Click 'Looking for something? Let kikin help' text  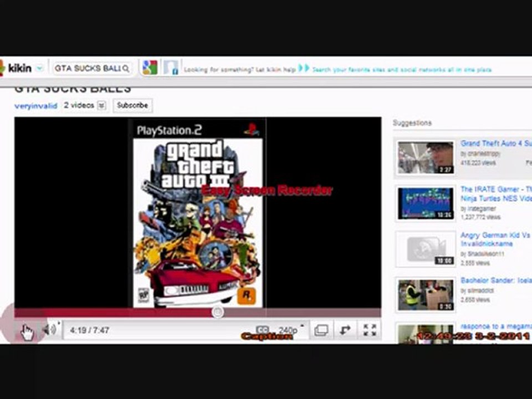[240, 70]
